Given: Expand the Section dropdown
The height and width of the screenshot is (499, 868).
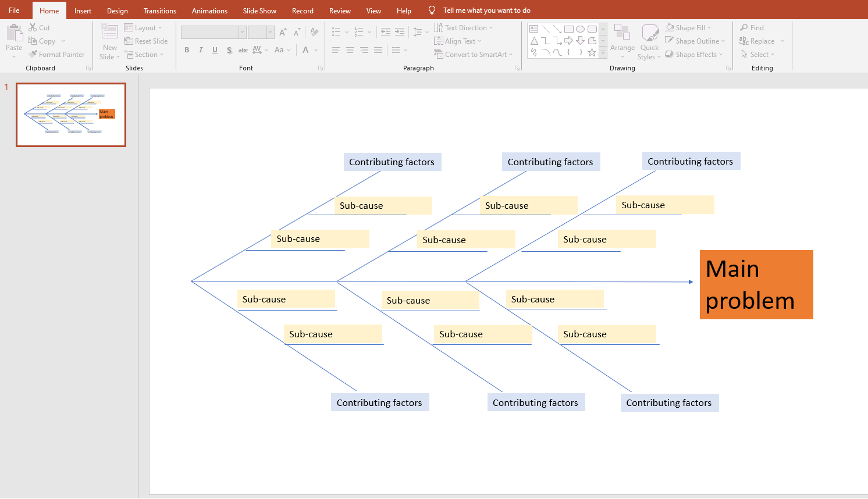Looking at the screenshot, I should [144, 54].
